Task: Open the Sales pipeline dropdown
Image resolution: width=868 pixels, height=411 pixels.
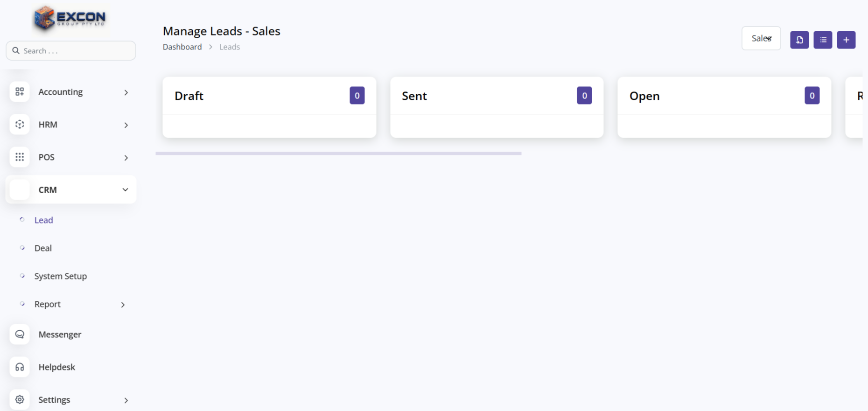Action: coord(761,39)
